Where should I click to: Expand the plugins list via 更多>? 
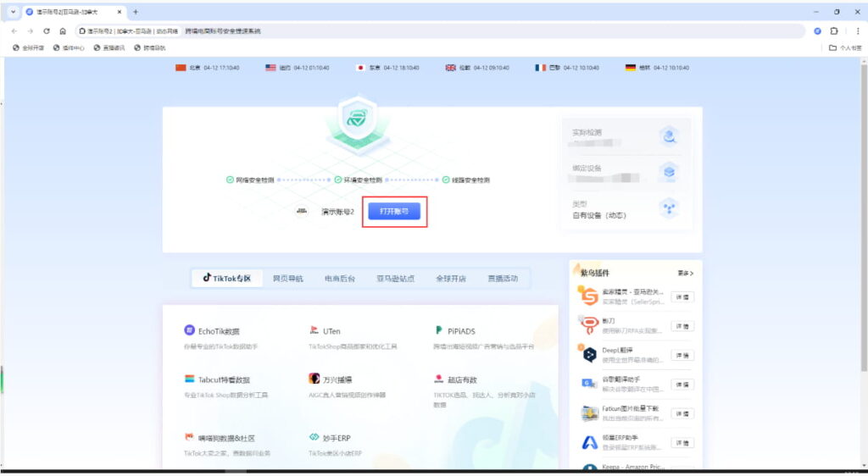pyautogui.click(x=686, y=274)
